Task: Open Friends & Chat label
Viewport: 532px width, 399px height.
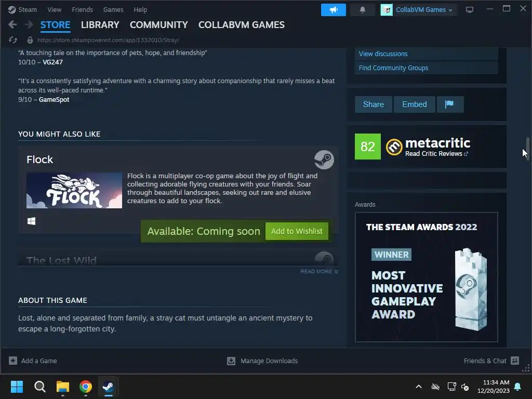Action: [x=485, y=361]
